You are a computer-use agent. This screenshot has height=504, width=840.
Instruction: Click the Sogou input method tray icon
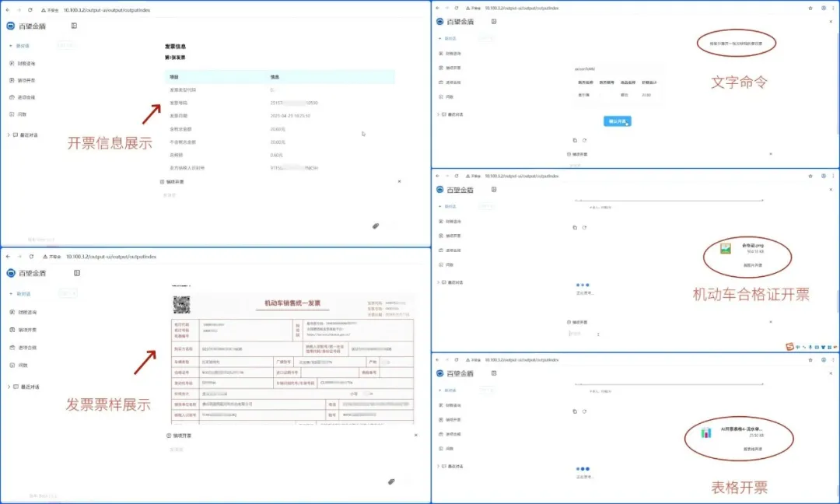pyautogui.click(x=789, y=346)
